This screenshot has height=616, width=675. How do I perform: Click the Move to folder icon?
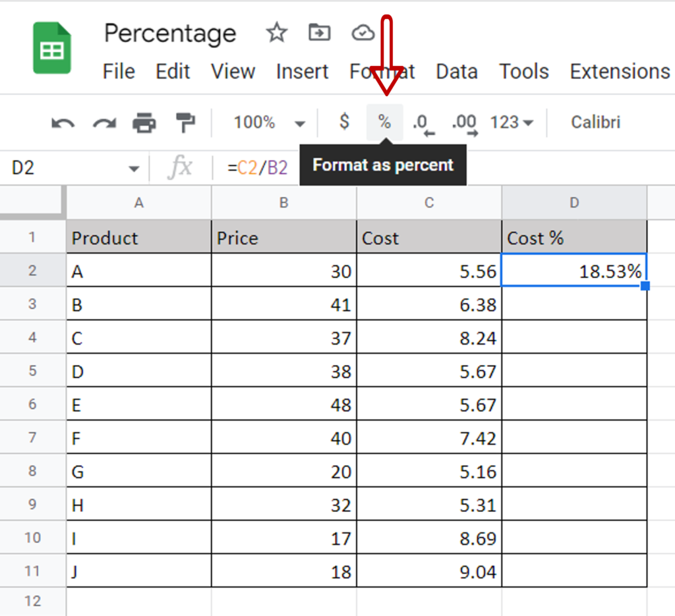[x=319, y=32]
